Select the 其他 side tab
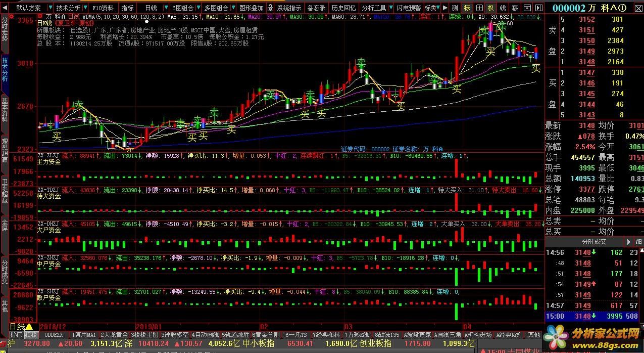644x353 pixels. click(5, 306)
